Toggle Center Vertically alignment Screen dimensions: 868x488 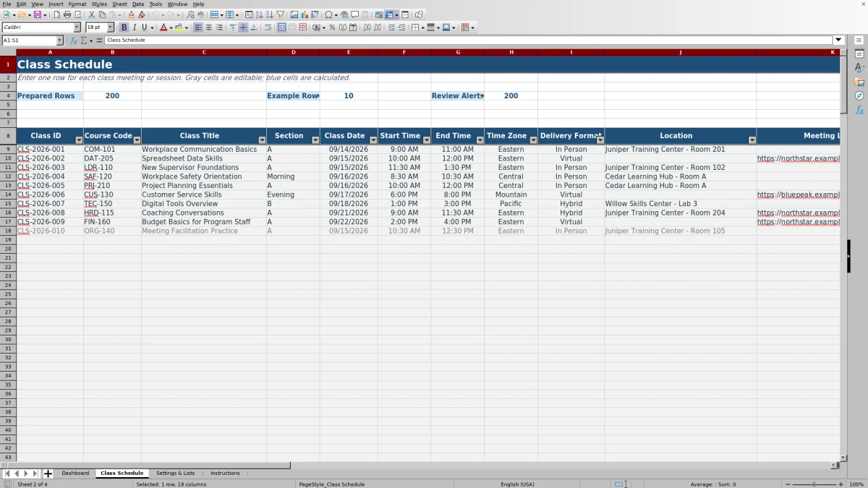point(244,27)
